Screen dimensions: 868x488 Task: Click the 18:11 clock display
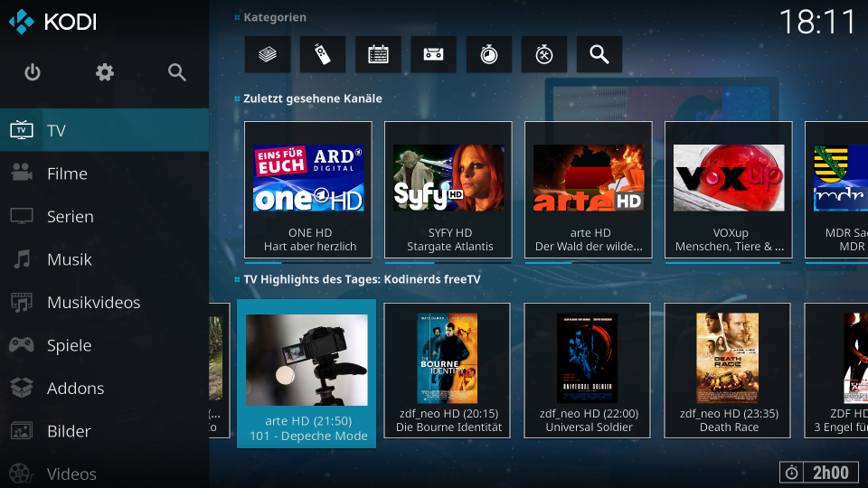point(817,22)
